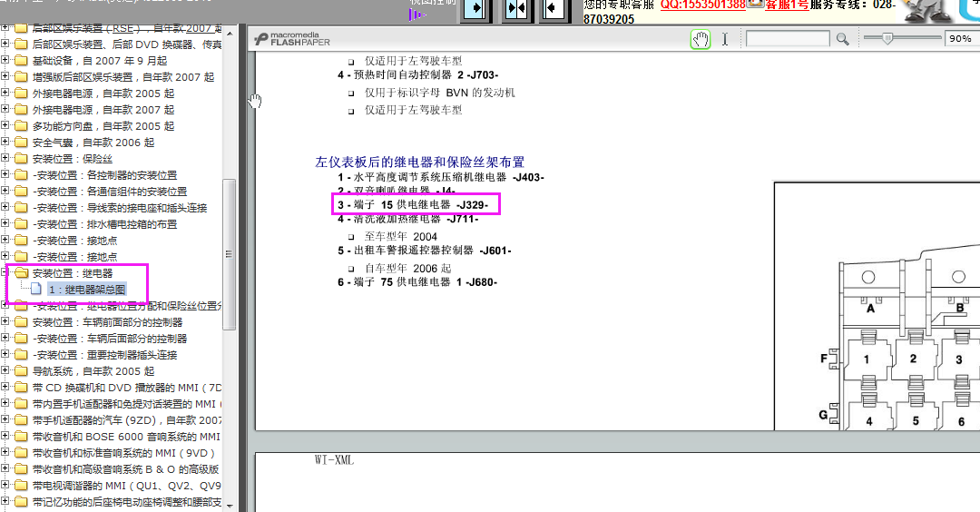This screenshot has width=980, height=512.
Task: Click the purple sound wave icon
Action: tap(416, 14)
